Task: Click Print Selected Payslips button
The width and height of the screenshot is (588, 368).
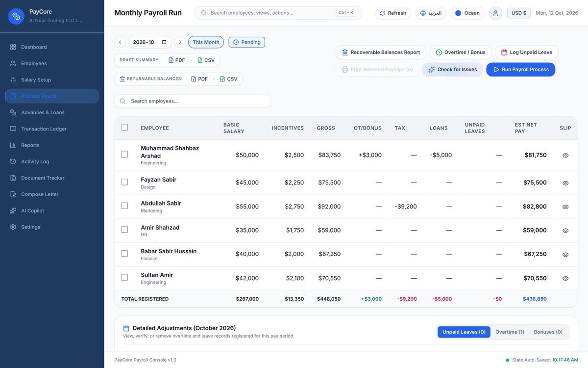Action: [377, 70]
